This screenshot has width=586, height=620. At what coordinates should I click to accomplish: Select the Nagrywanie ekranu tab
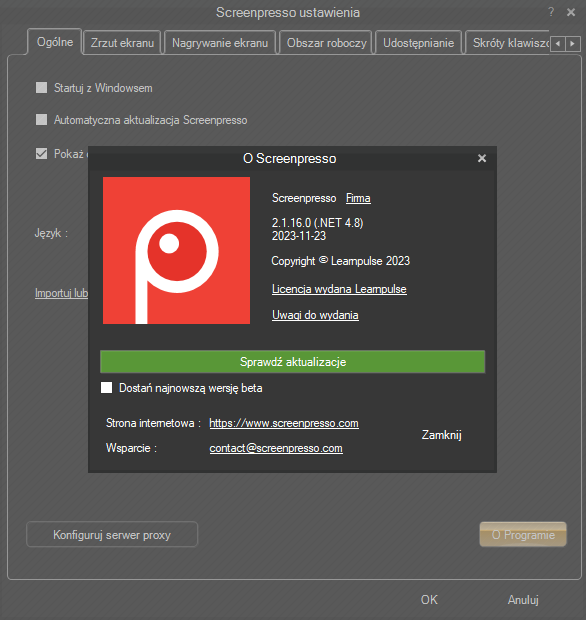click(220, 43)
